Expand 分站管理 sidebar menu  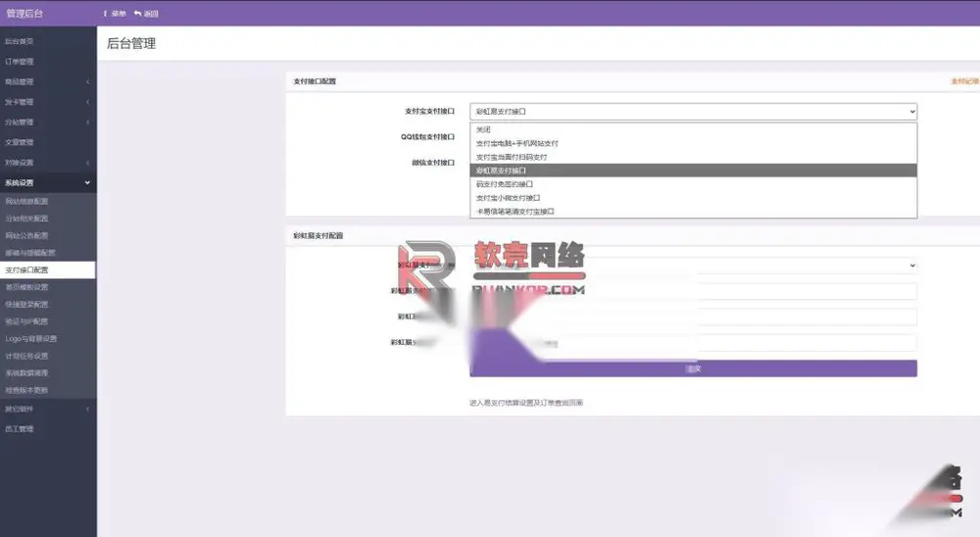click(x=48, y=122)
